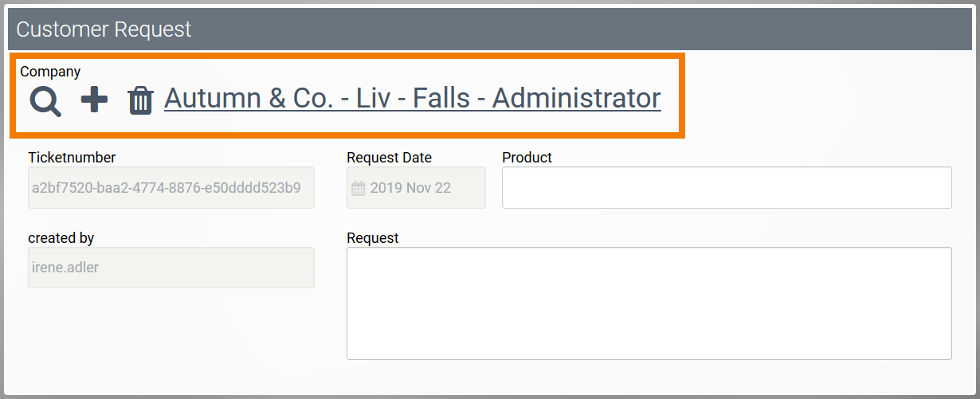Click the Product label
The image size is (980, 399).
(x=527, y=158)
